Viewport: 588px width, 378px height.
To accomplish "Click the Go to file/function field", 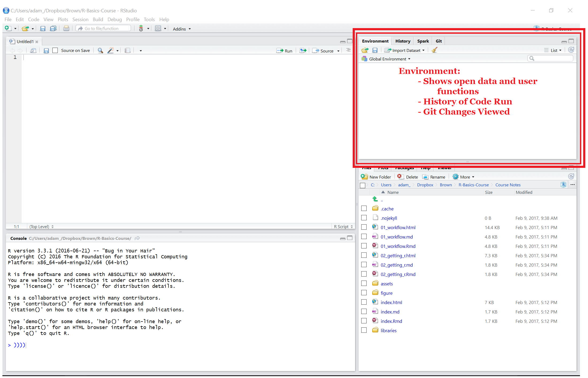I will (104, 28).
